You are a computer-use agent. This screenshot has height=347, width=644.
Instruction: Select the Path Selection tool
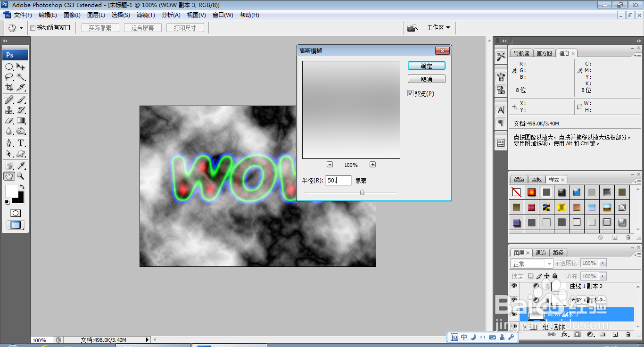(x=9, y=154)
